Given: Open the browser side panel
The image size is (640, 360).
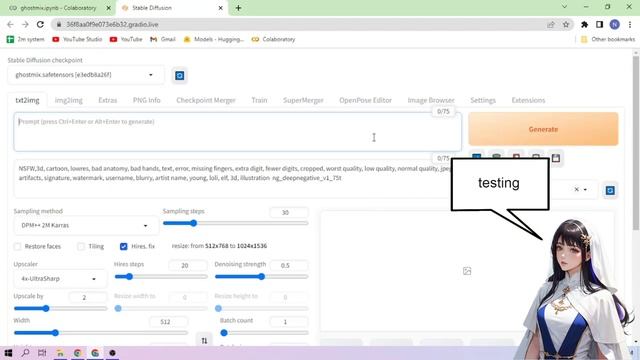Looking at the screenshot, I should 599,24.
